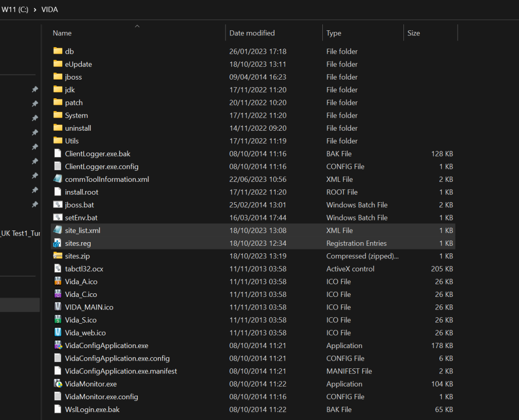Click the date 25/02/2014 13:01

(257, 205)
